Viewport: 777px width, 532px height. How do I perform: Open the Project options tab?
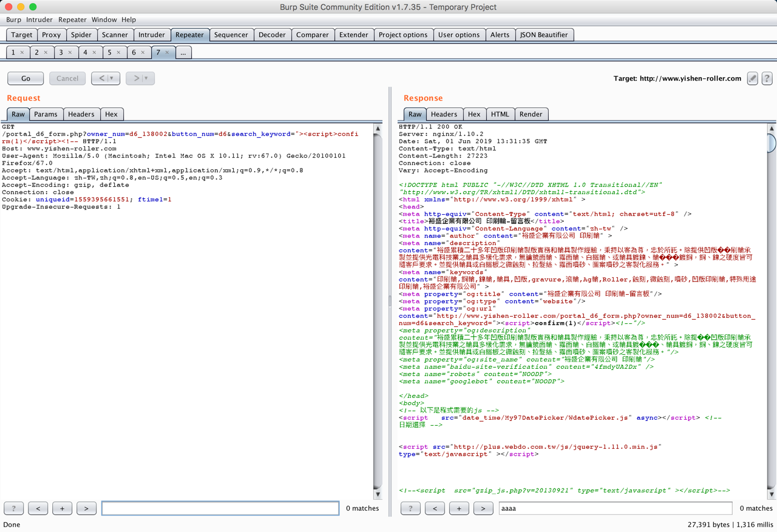coord(403,35)
